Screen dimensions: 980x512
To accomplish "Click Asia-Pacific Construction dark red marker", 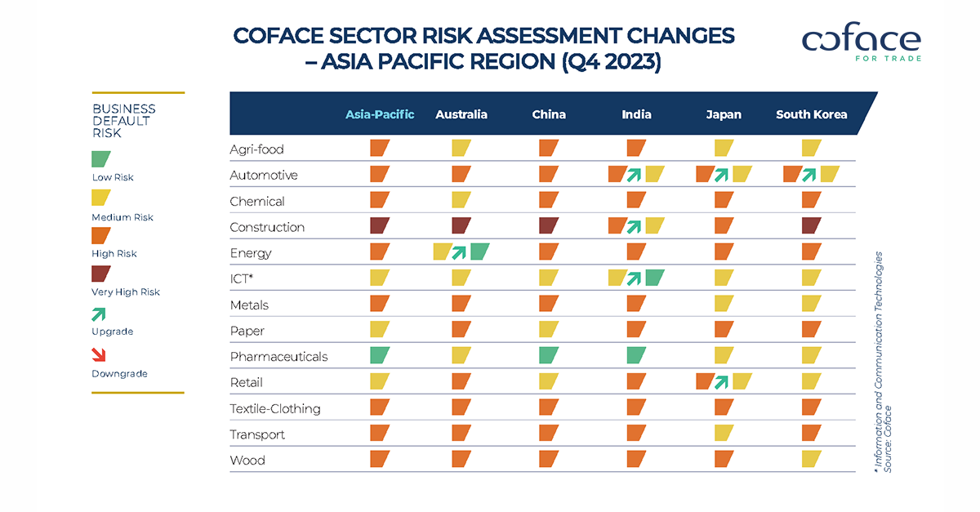I will [x=380, y=226].
